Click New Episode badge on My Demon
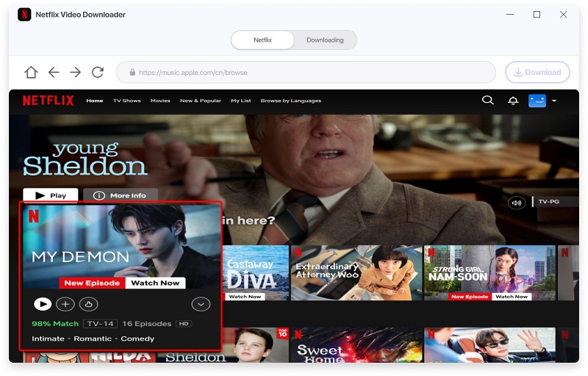This screenshot has height=376, width=588. pyautogui.click(x=92, y=283)
